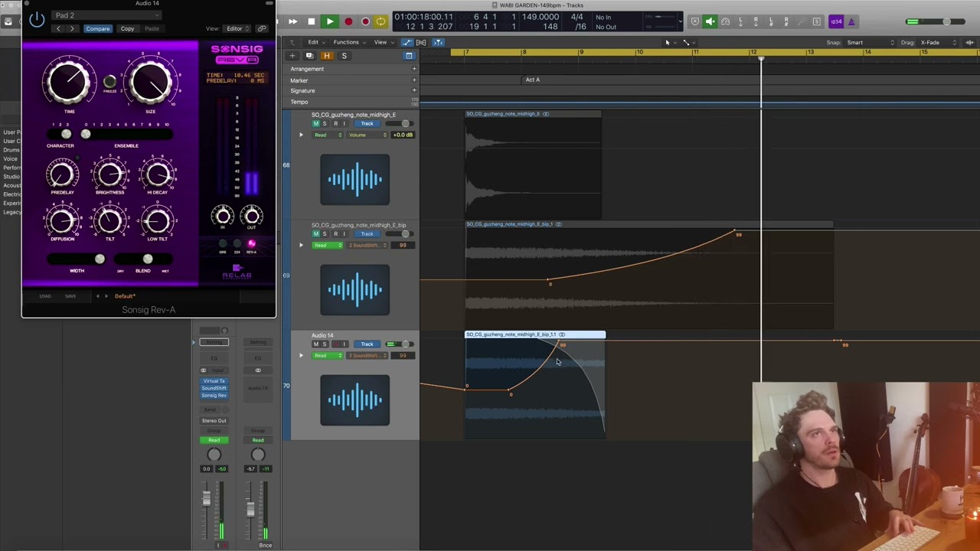Click the plugin link chain icon

click(262, 29)
